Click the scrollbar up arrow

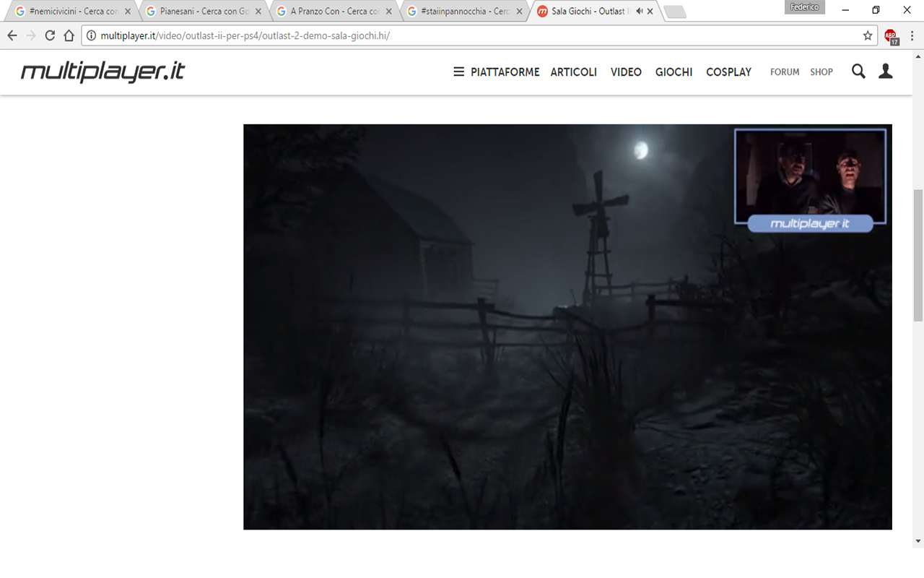[x=918, y=56]
